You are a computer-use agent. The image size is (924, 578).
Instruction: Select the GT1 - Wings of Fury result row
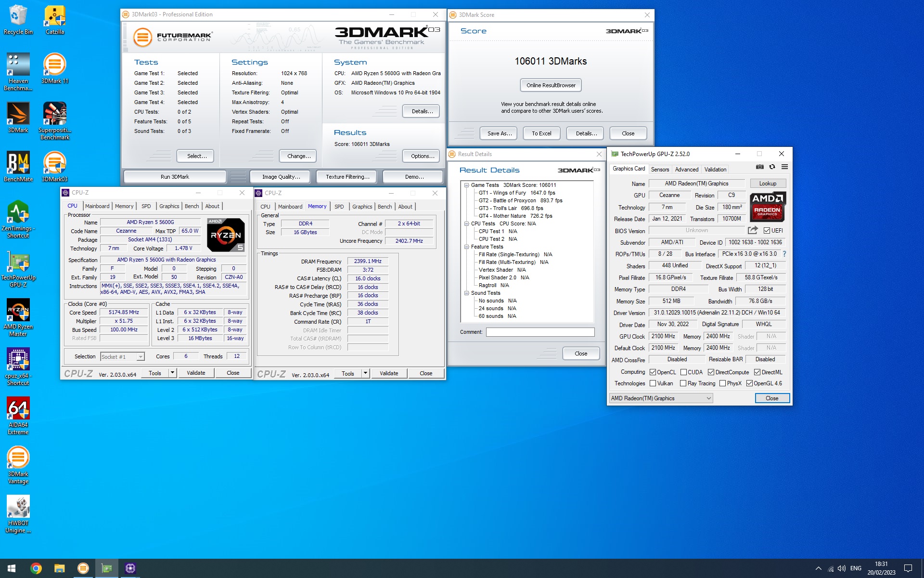(x=517, y=193)
